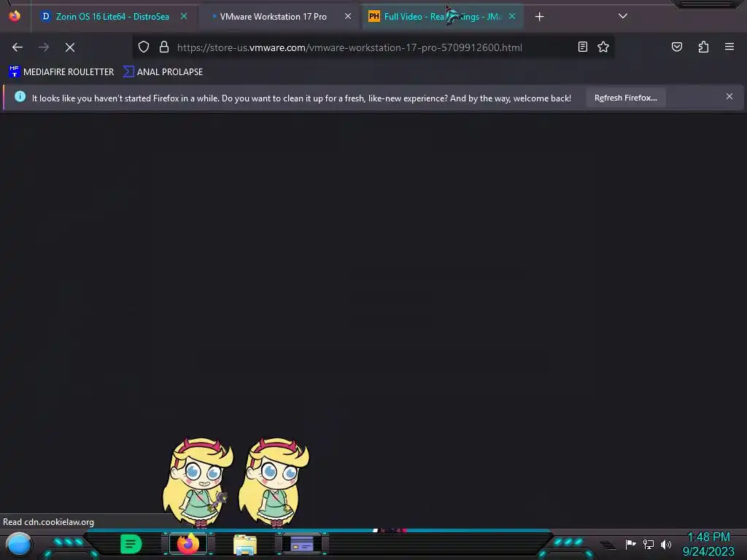This screenshot has height=560, width=747.
Task: Click right Star Butterfly desktop mascot
Action: (x=274, y=483)
